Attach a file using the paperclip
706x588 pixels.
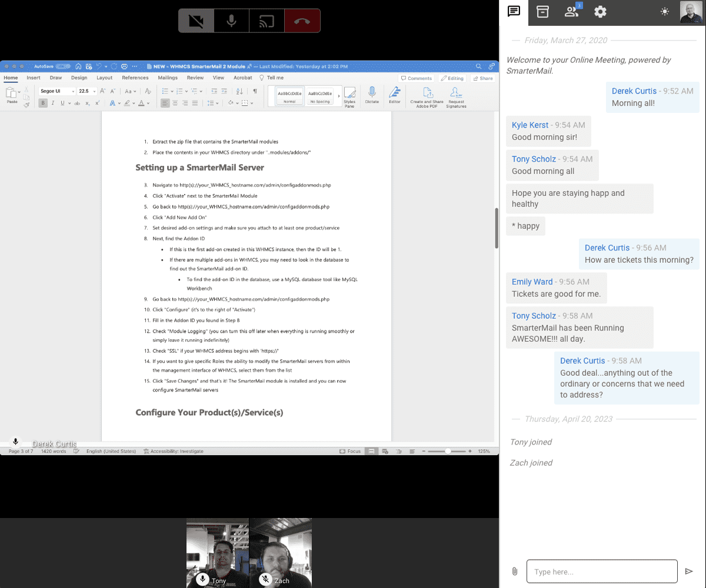tap(514, 571)
